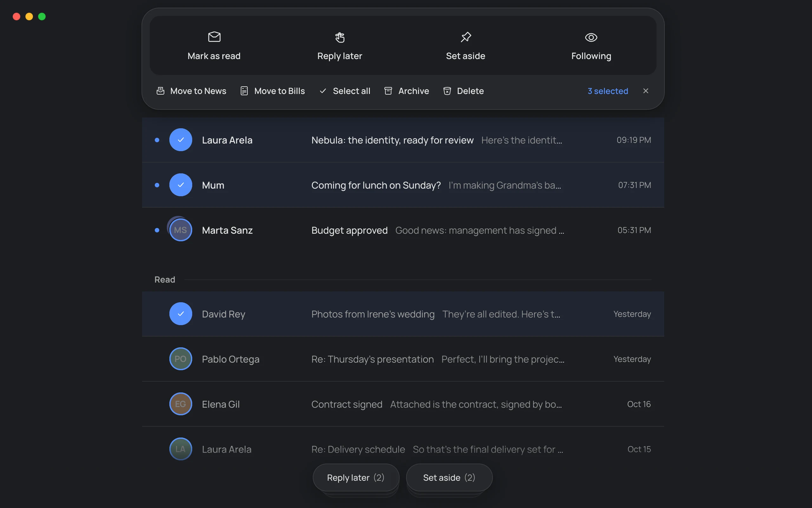Click the Read section header
This screenshot has height=508, width=812.
(165, 279)
